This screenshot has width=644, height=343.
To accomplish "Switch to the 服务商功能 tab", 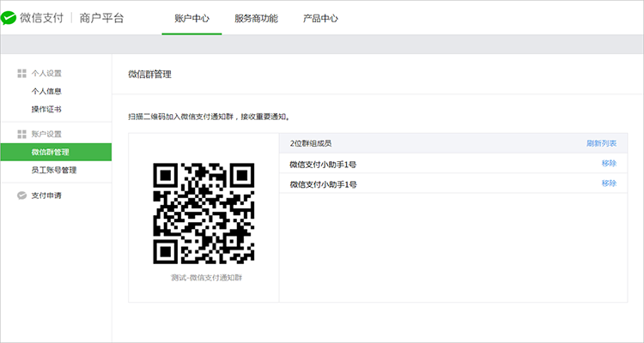I will pos(256,19).
